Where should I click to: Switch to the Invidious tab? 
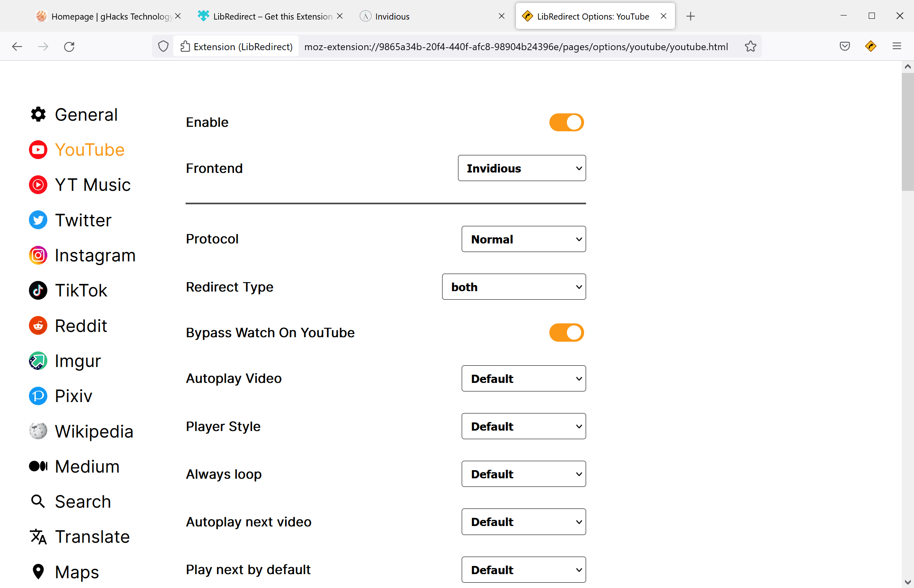(392, 16)
